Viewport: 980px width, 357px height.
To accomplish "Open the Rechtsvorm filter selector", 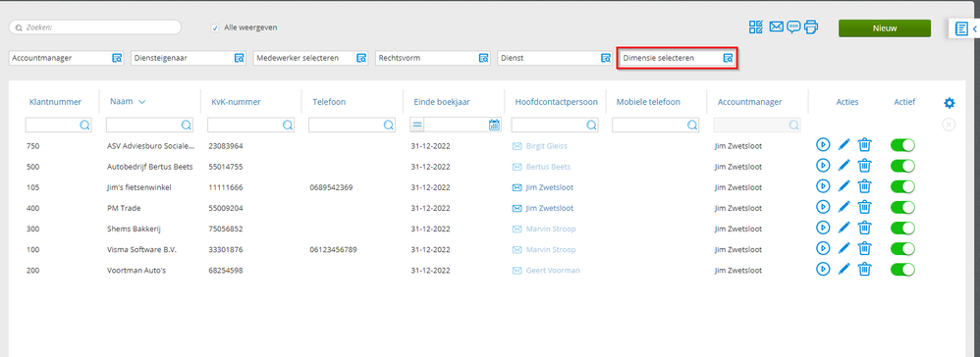I will click(483, 58).
